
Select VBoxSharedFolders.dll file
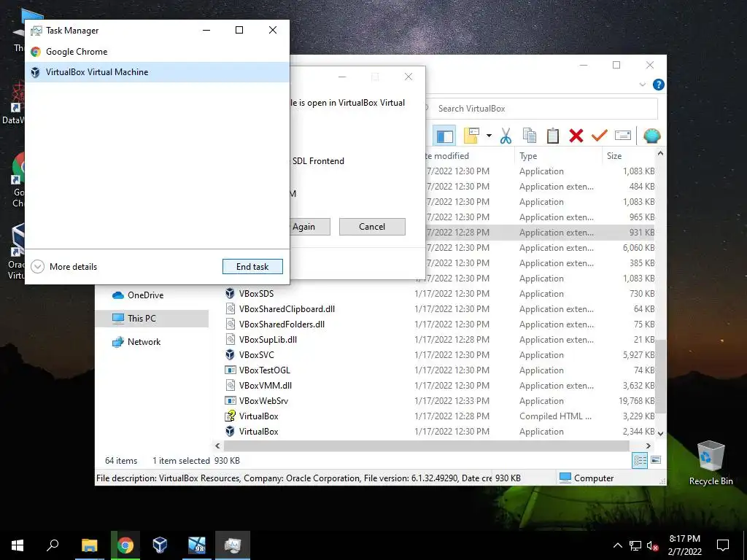pyautogui.click(x=282, y=324)
